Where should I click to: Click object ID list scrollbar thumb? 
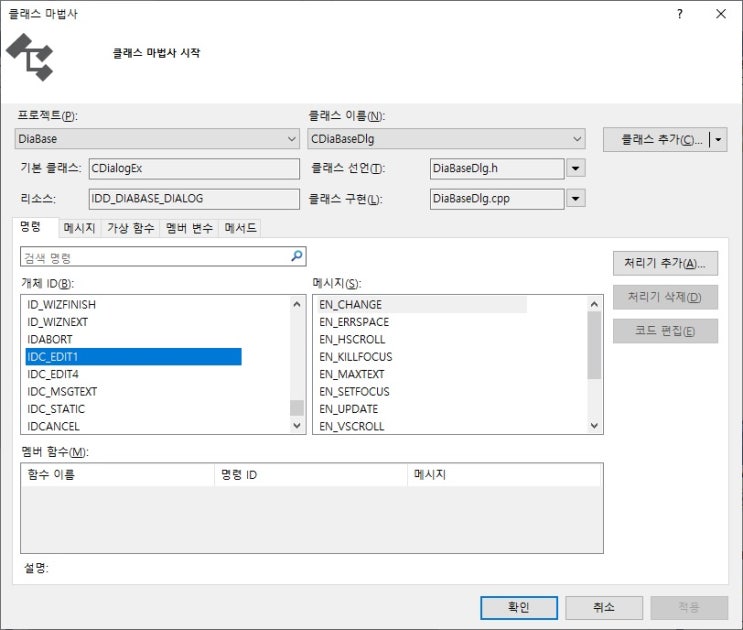pos(297,407)
